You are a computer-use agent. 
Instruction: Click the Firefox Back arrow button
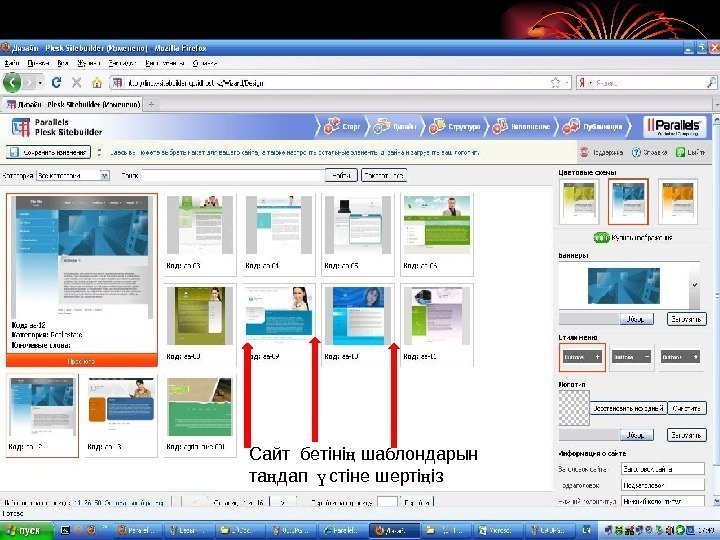coord(12,83)
